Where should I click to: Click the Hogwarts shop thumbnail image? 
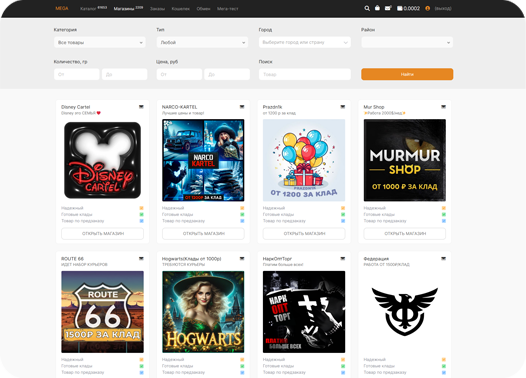point(203,312)
